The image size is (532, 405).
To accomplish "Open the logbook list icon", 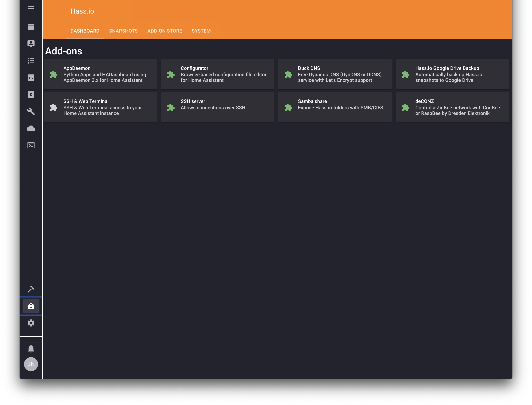I will 31,61.
